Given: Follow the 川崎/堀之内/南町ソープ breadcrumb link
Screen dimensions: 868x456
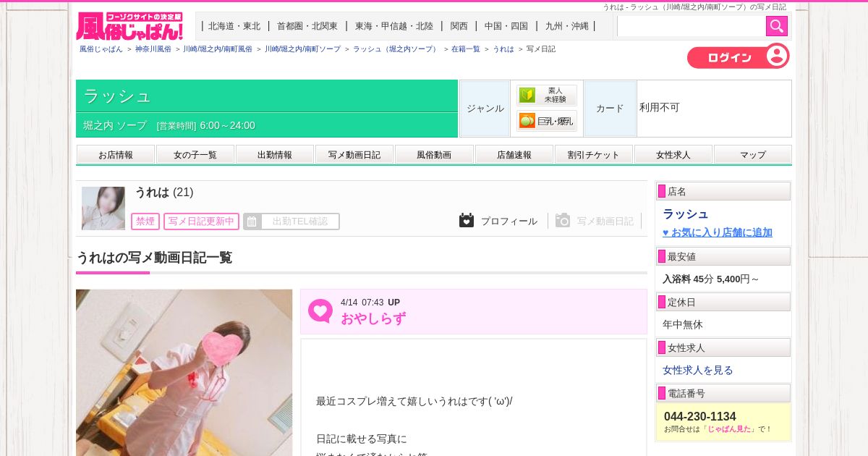Looking at the screenshot, I should coord(302,49).
